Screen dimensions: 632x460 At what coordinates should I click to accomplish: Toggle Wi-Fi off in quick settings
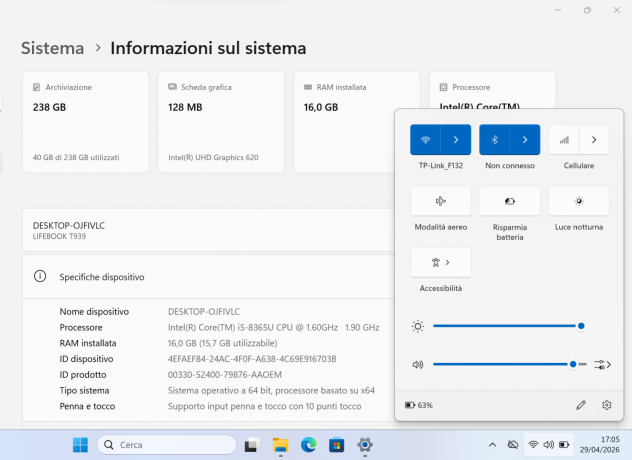click(x=425, y=139)
